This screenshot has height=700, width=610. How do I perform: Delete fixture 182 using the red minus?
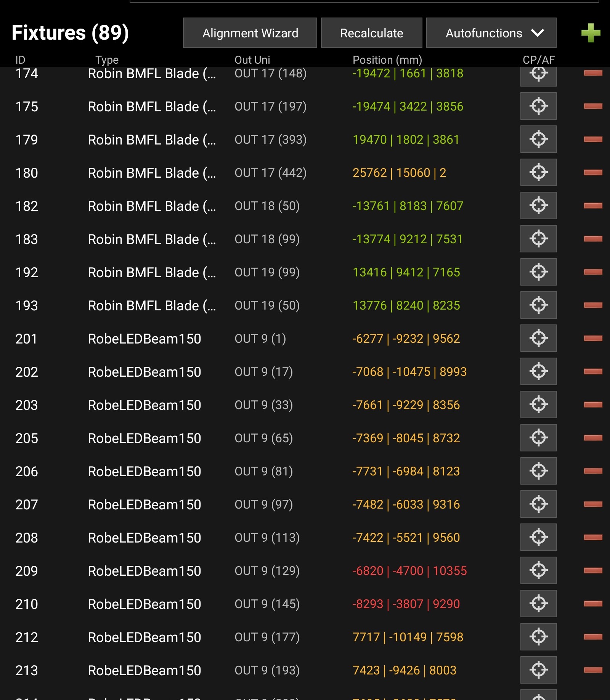click(x=593, y=206)
